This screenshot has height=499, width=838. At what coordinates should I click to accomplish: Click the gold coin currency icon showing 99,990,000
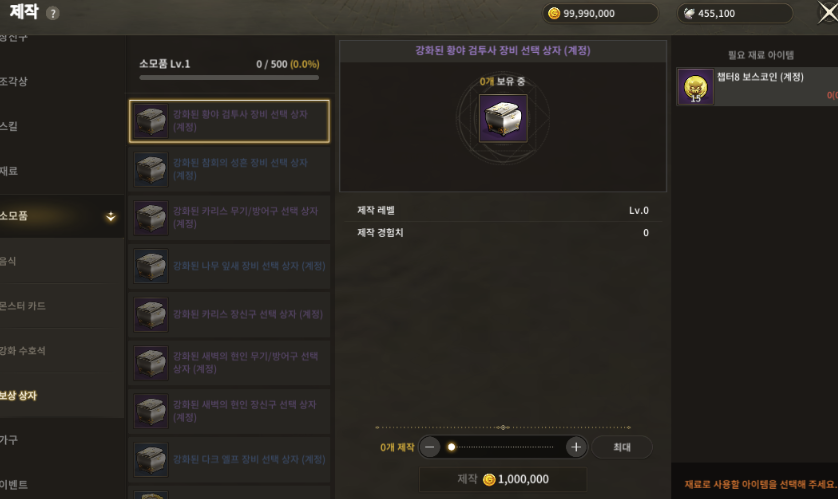point(554,13)
